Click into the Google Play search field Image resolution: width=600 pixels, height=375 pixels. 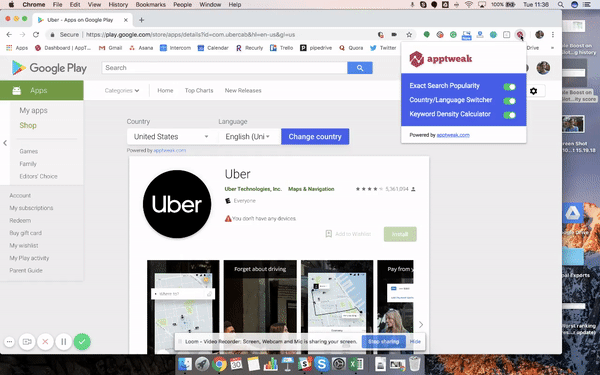pos(225,68)
